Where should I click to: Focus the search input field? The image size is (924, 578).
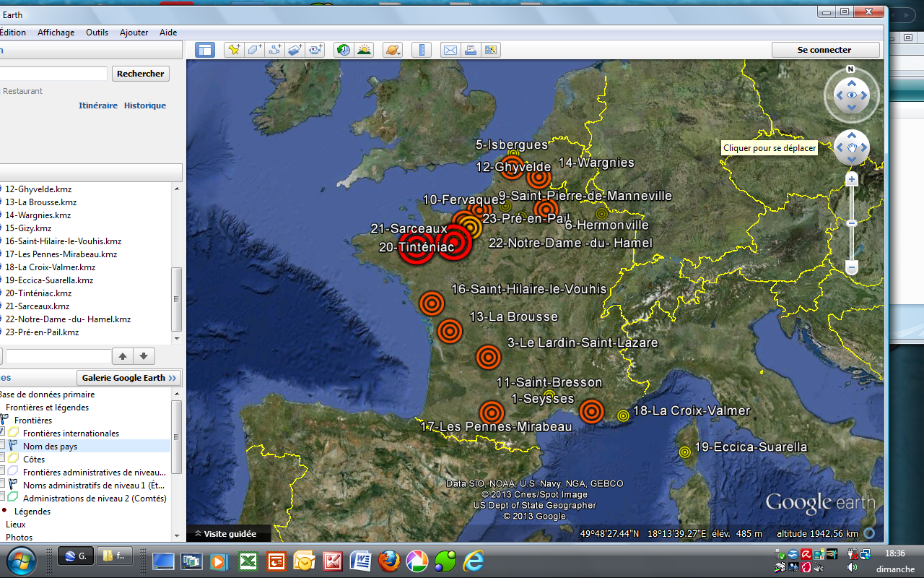pyautogui.click(x=53, y=74)
